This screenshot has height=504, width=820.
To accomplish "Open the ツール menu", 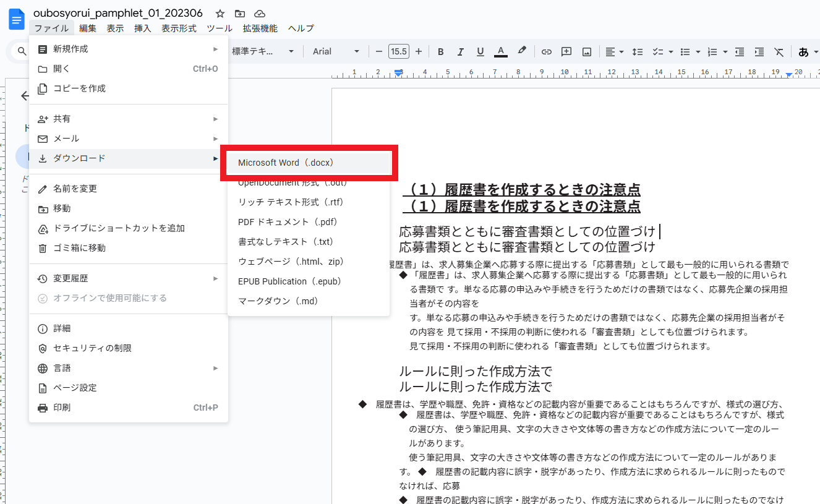I will pyautogui.click(x=220, y=28).
